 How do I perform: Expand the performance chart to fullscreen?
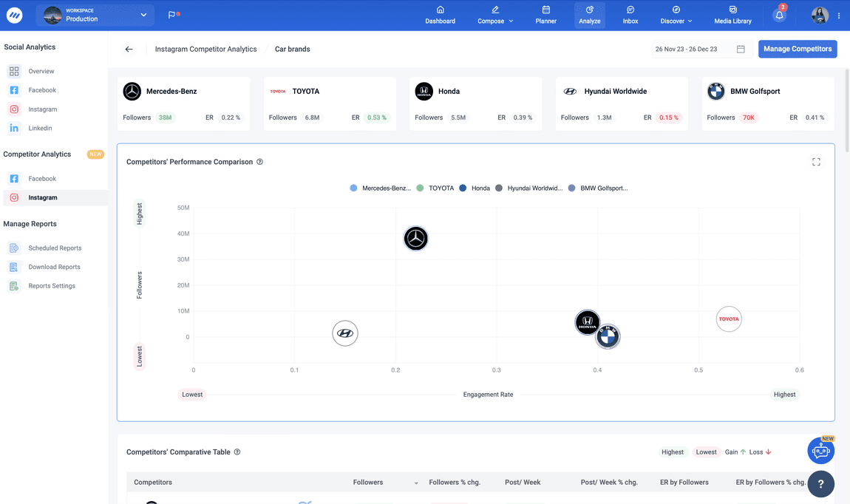[x=816, y=161]
